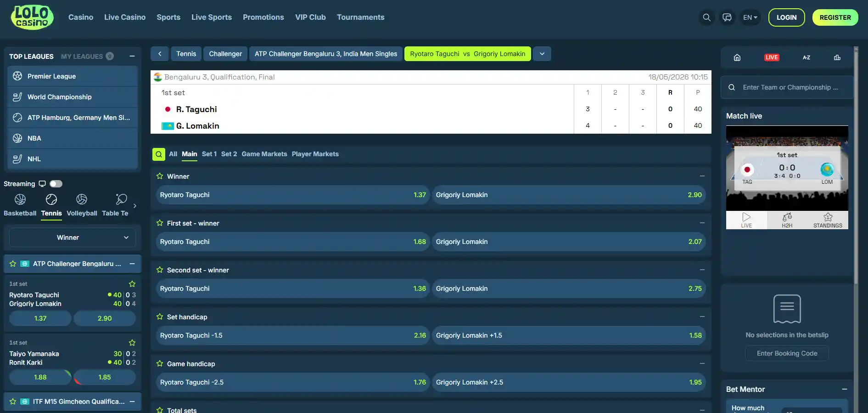868x413 pixels.
Task: Collapse the Set handicap market
Action: click(702, 317)
